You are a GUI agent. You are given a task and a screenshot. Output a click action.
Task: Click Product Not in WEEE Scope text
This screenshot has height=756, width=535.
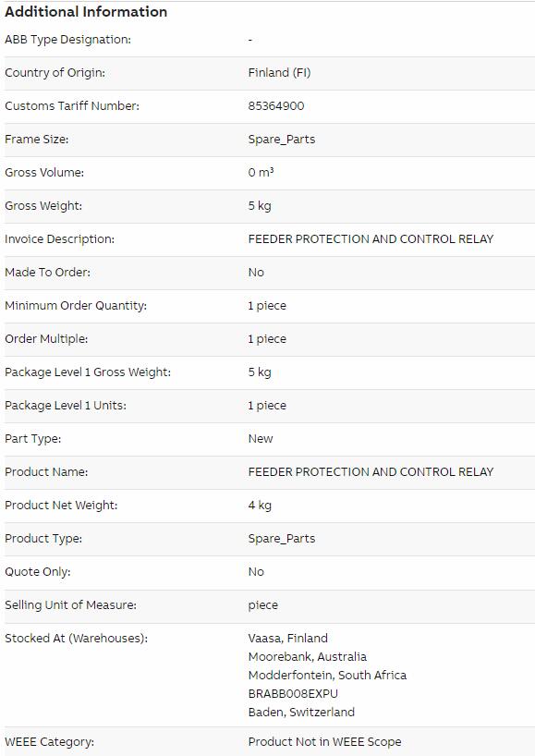pyautogui.click(x=324, y=742)
